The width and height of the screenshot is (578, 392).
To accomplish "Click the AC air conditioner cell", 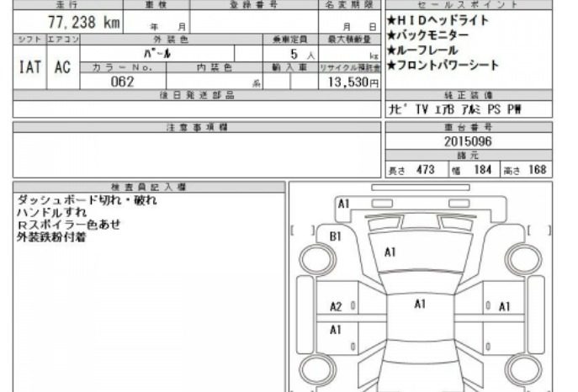I will 62,68.
